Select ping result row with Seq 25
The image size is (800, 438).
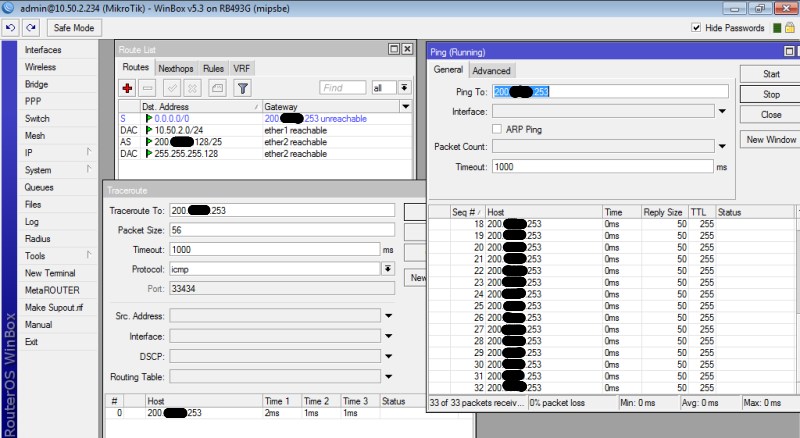pos(612,306)
